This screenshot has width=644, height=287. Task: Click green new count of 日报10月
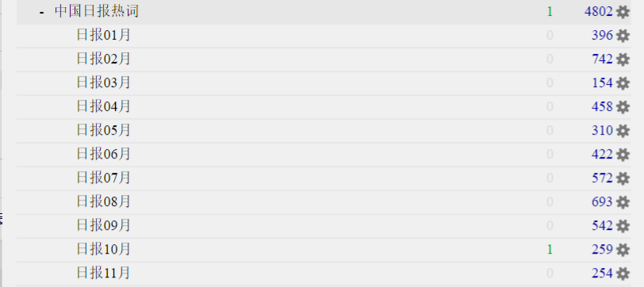coord(550,250)
